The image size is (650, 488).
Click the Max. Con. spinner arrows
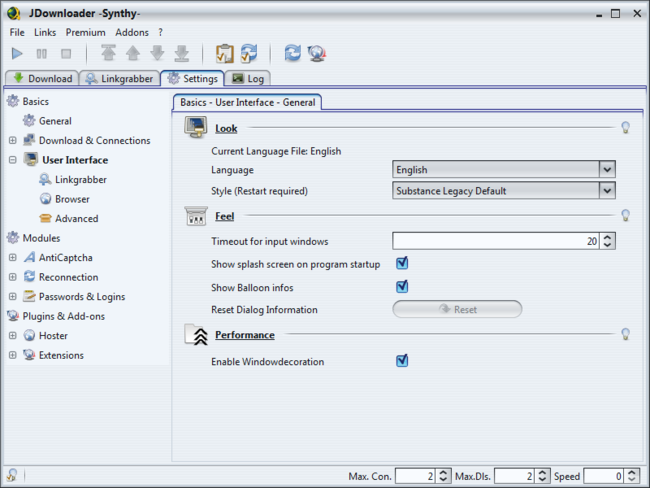tap(443, 476)
